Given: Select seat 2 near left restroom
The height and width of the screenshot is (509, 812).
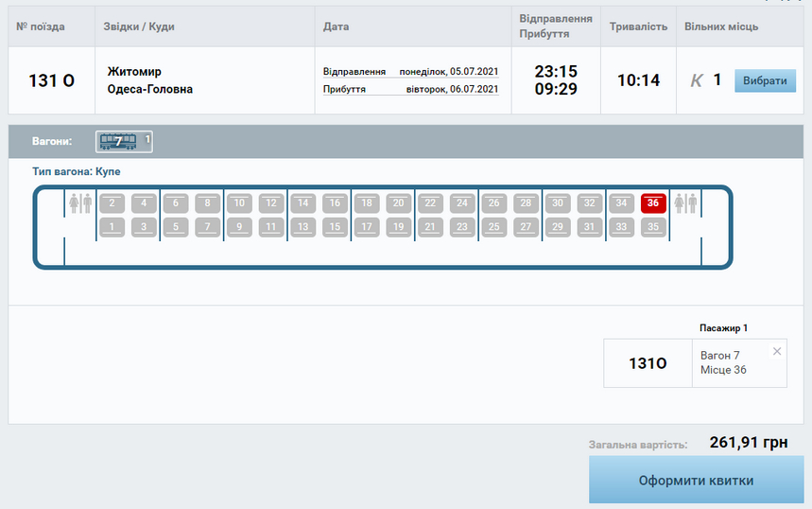Looking at the screenshot, I should (112, 203).
